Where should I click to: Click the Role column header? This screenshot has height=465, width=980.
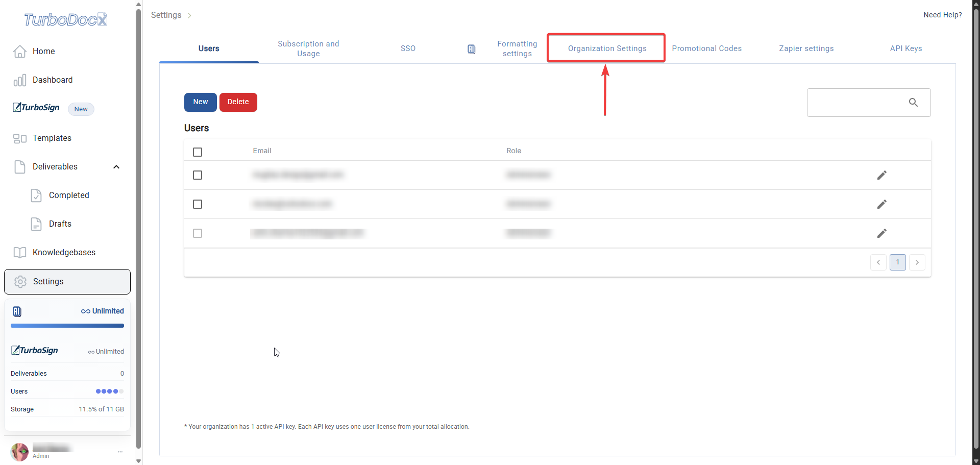[513, 151]
